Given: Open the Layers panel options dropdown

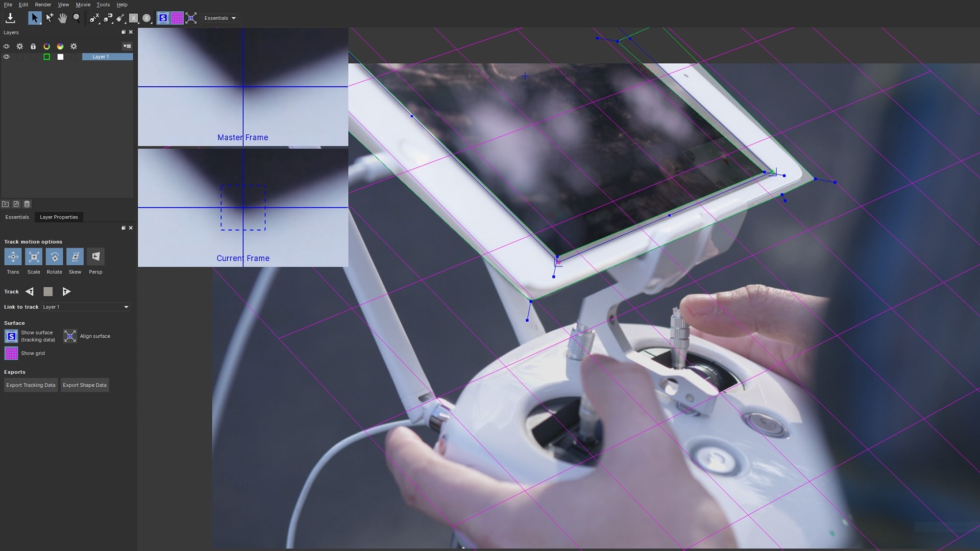Looking at the screenshot, I should pos(127,46).
